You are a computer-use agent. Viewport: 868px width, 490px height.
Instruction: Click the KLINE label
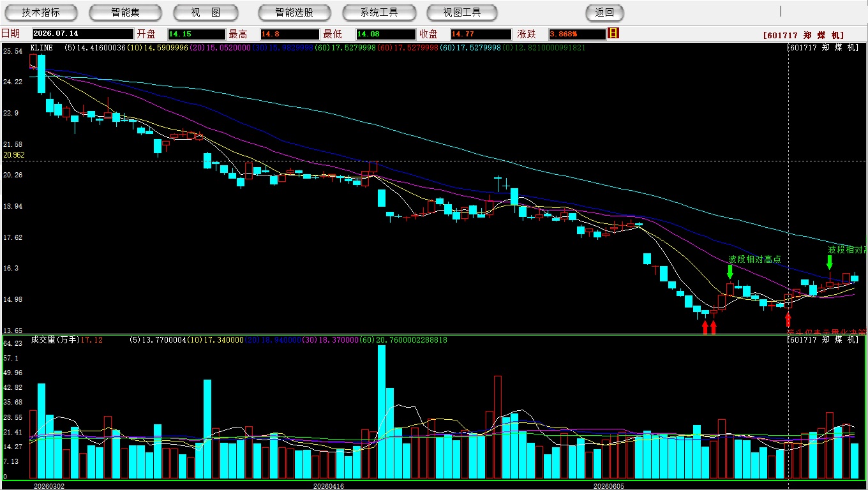[43, 48]
